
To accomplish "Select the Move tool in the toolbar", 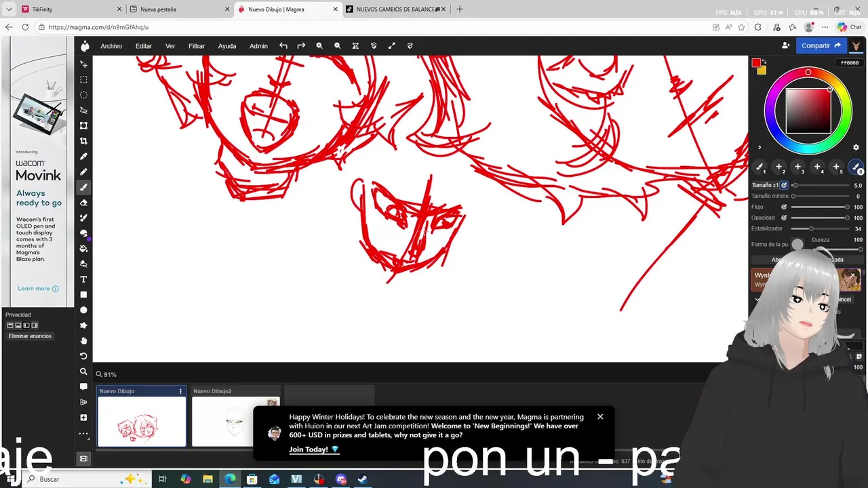I will [84, 64].
